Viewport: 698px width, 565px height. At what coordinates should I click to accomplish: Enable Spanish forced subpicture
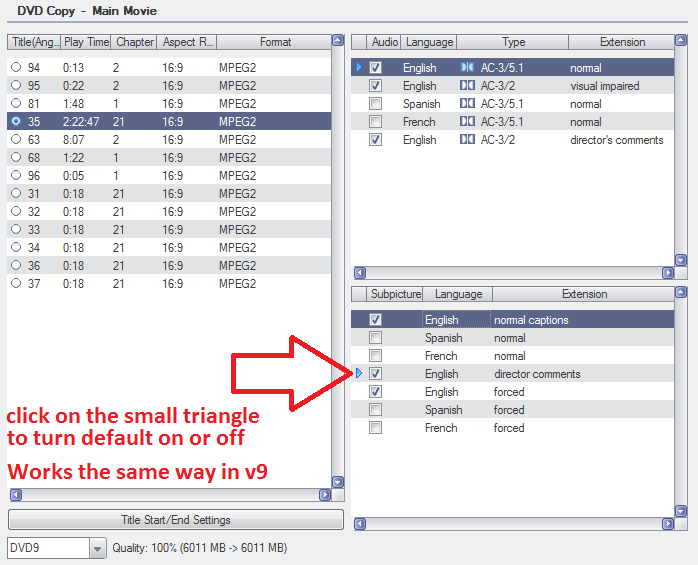pyautogui.click(x=375, y=410)
